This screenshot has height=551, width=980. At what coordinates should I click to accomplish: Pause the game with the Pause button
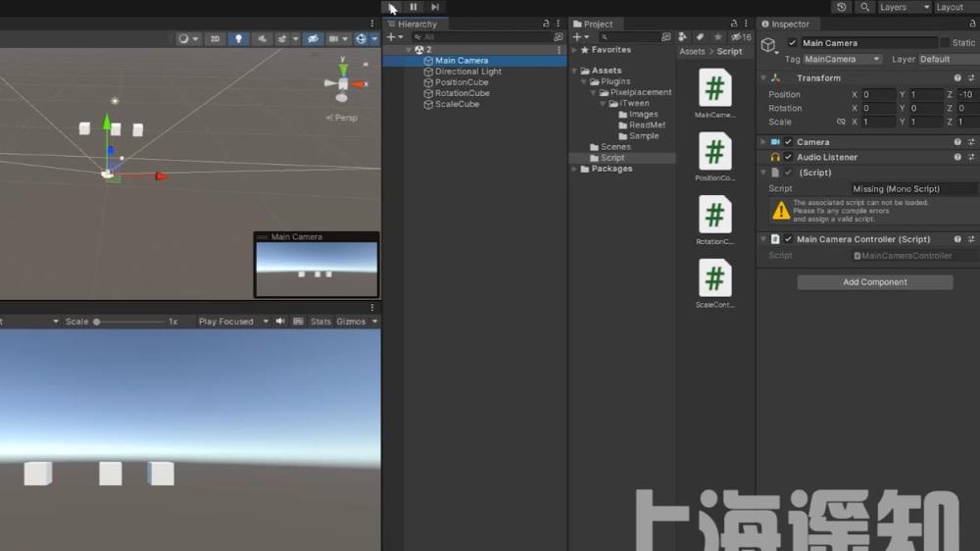pyautogui.click(x=414, y=7)
